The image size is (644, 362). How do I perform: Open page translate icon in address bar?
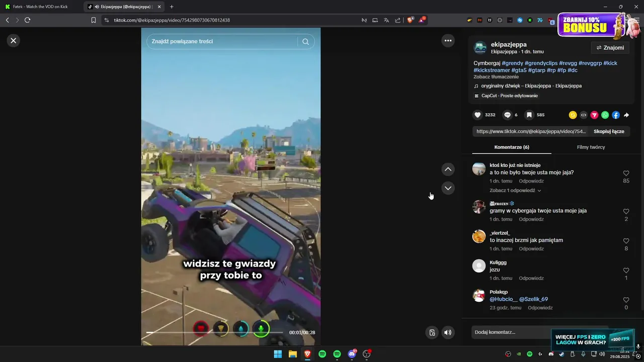(x=386, y=20)
